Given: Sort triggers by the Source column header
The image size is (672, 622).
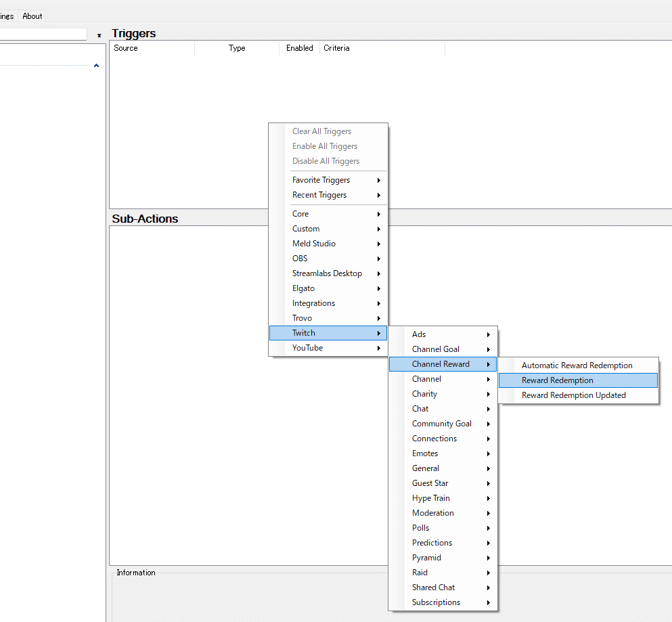Looking at the screenshot, I should [x=152, y=48].
